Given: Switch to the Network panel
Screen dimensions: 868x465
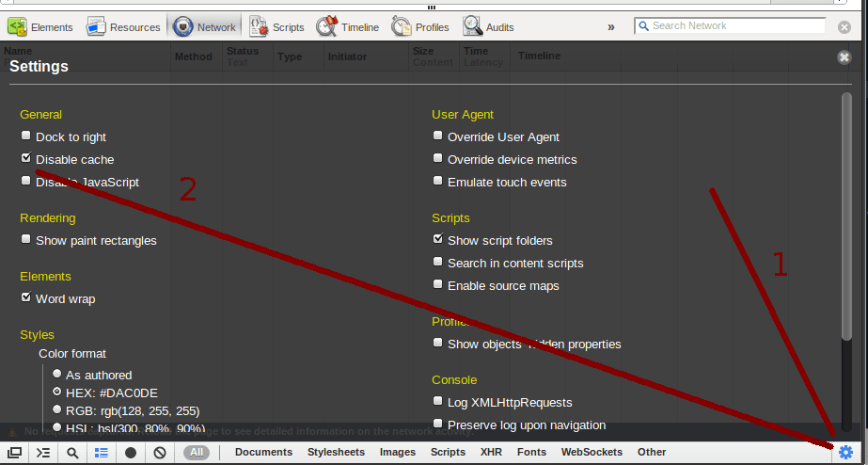Looking at the screenshot, I should (x=205, y=26).
